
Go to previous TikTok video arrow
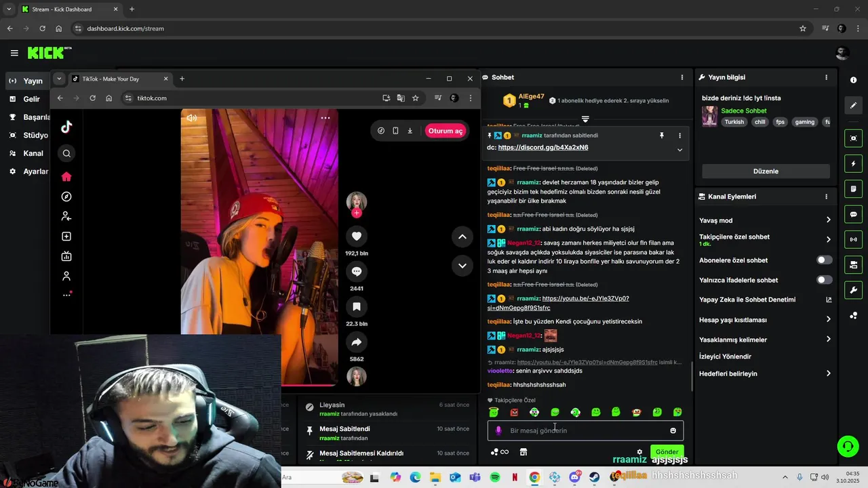462,237
